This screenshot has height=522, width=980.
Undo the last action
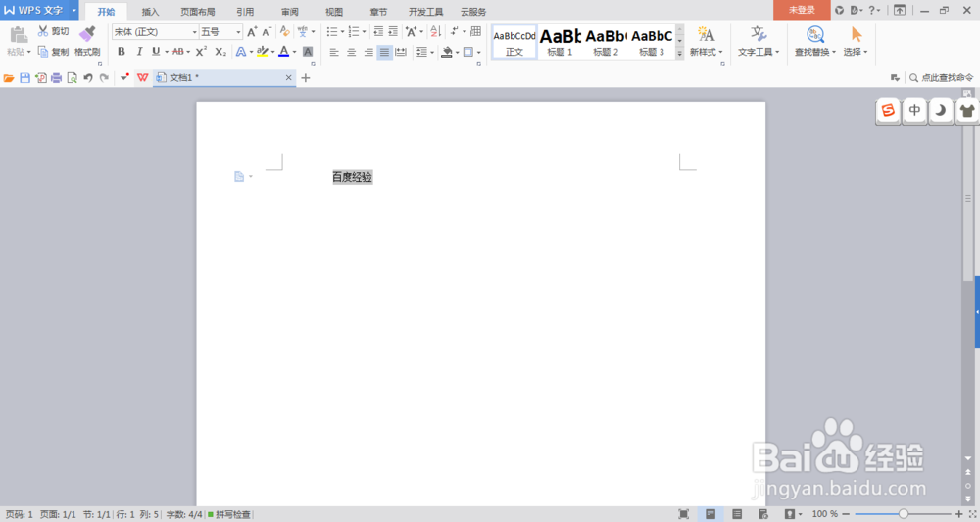[88, 78]
